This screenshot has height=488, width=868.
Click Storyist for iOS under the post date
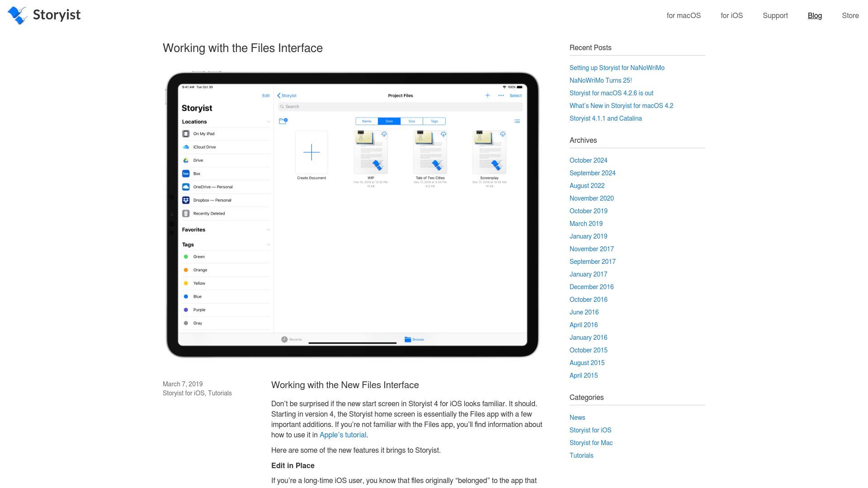pyautogui.click(x=184, y=393)
